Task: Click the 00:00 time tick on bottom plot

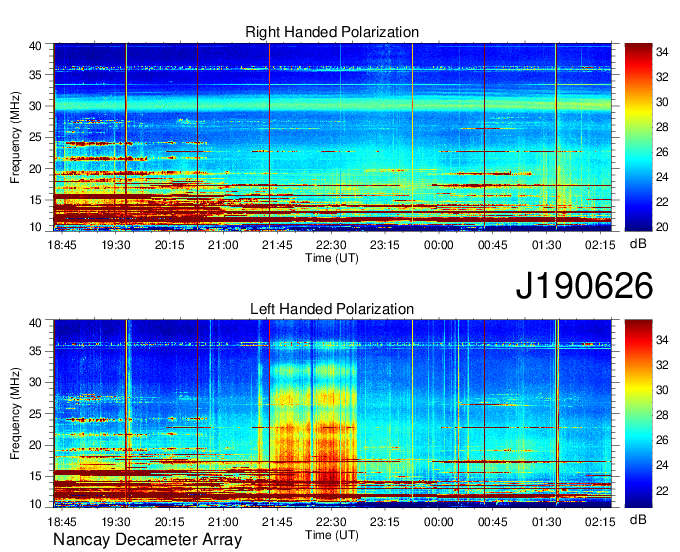Action: (438, 522)
